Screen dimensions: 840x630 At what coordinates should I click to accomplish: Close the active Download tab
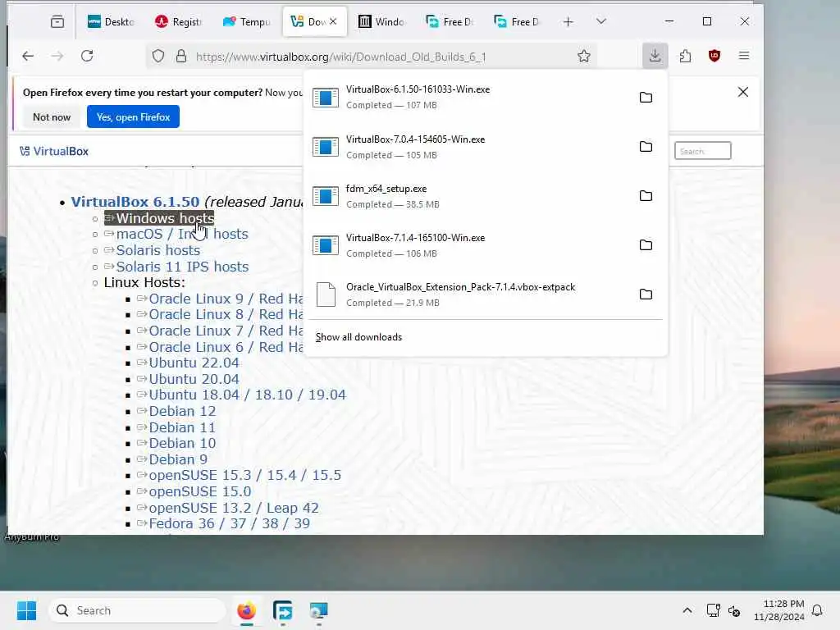point(333,21)
